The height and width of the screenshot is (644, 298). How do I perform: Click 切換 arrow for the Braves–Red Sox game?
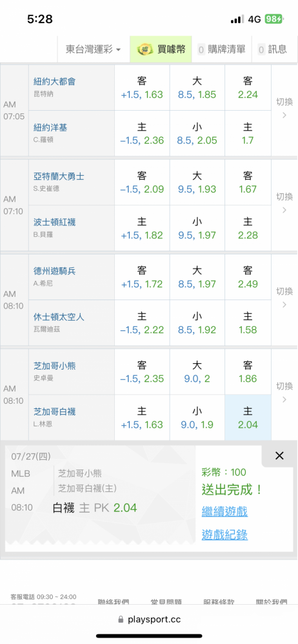coord(284,204)
